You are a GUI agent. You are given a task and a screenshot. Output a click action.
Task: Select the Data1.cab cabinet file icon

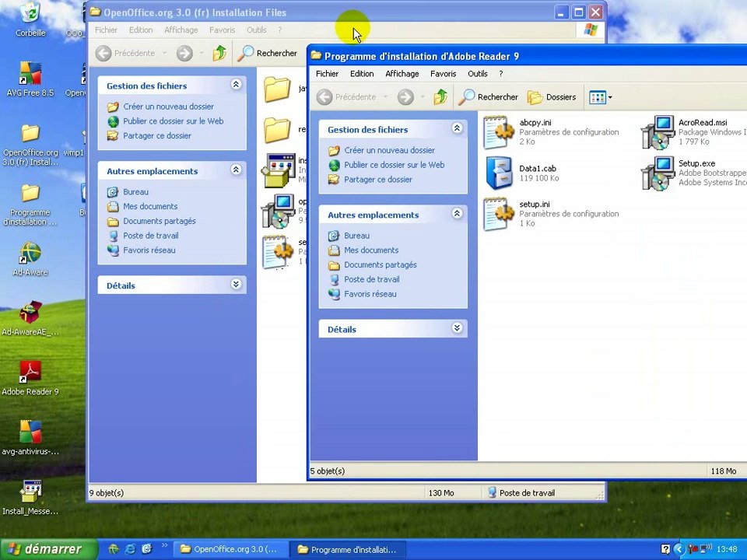(x=498, y=173)
